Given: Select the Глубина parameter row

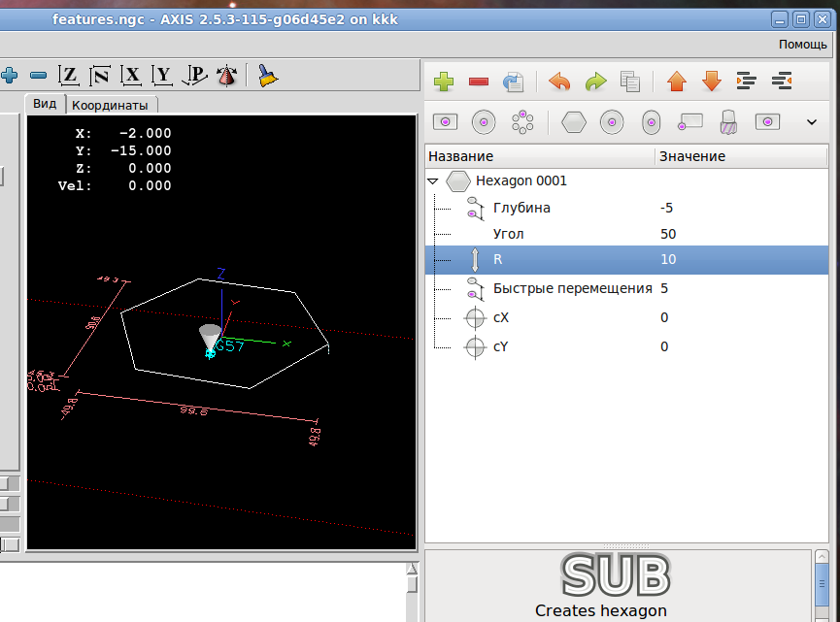Looking at the screenshot, I should (x=626, y=208).
